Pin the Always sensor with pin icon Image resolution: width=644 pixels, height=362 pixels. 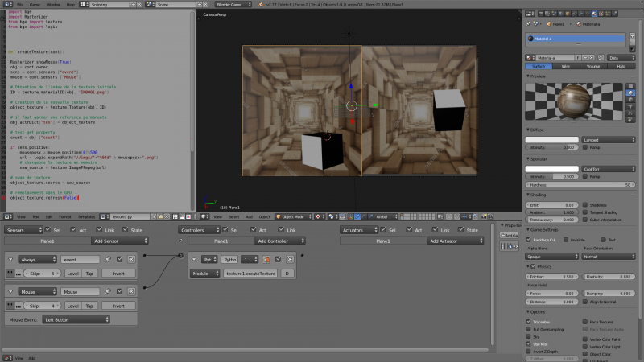click(x=108, y=259)
